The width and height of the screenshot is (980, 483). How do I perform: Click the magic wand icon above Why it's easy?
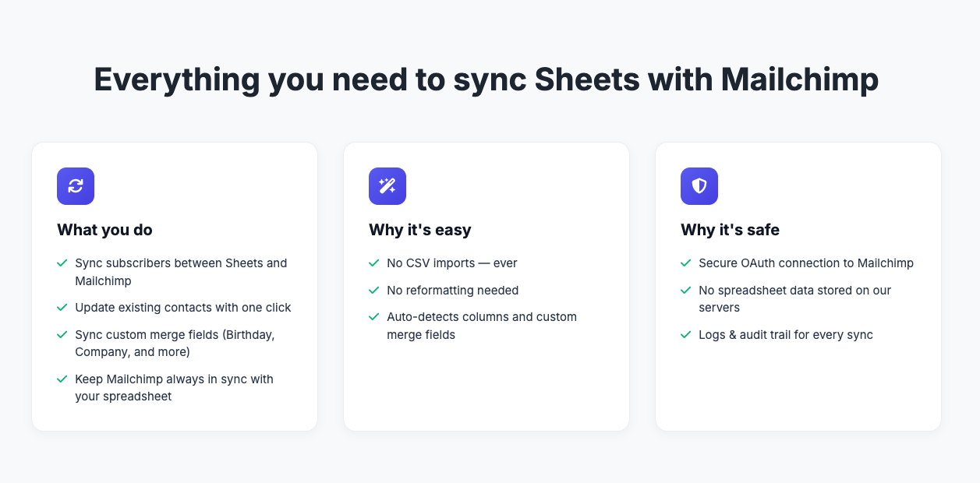coord(387,186)
